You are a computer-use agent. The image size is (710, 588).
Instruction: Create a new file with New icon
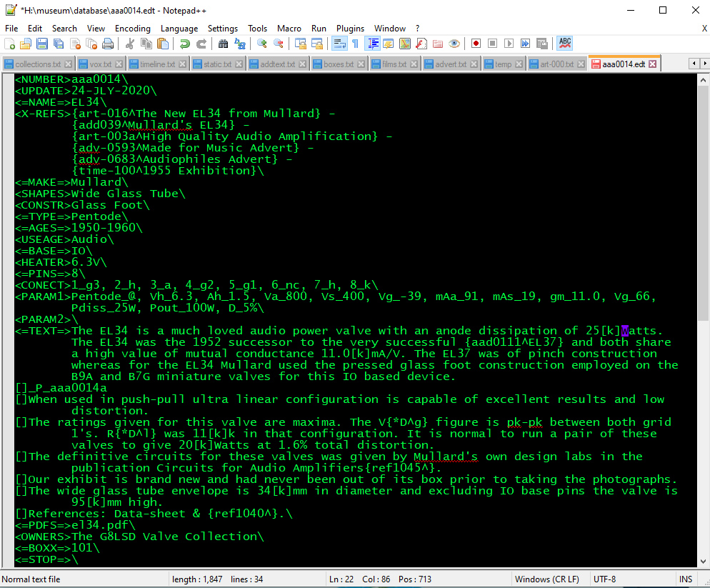[9, 44]
